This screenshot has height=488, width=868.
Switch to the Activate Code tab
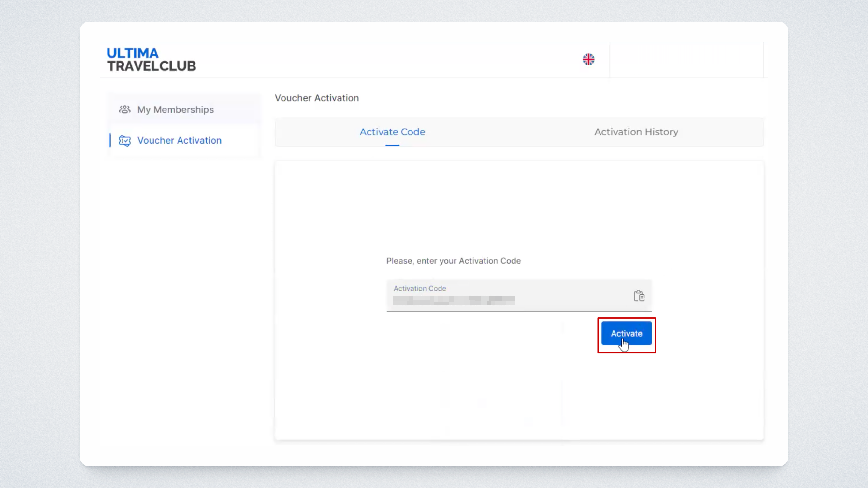click(392, 132)
